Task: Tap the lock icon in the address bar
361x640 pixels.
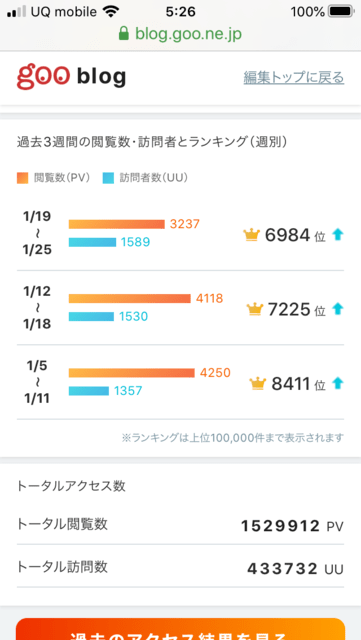Action: click(x=124, y=34)
